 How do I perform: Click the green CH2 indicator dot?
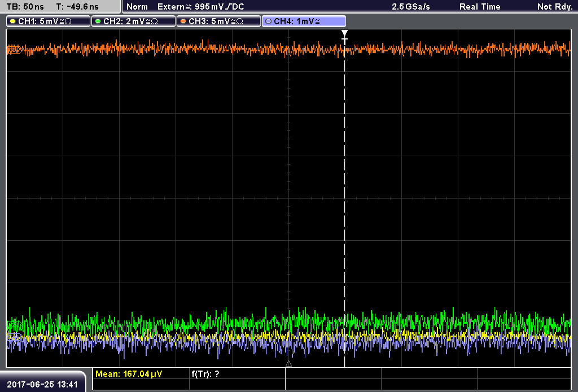98,21
